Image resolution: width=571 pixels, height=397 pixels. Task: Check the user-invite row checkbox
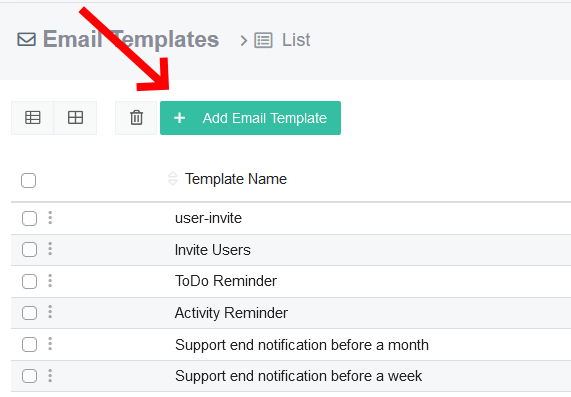29,218
